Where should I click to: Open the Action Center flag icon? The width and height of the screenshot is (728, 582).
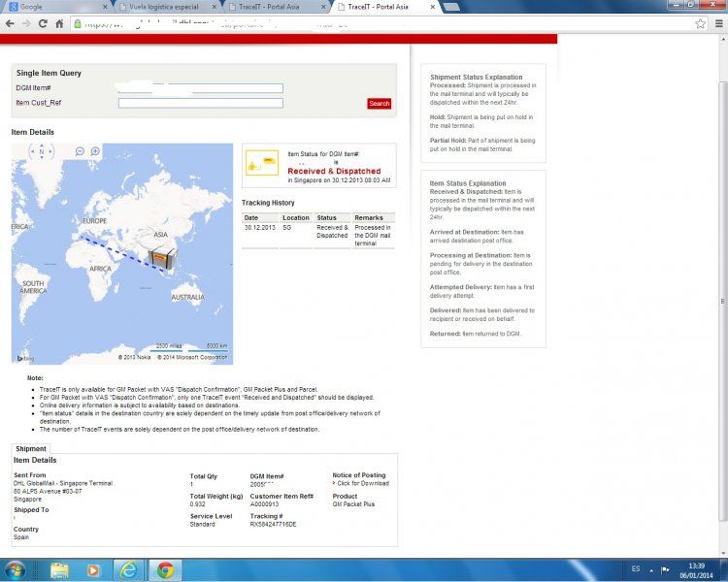665,569
